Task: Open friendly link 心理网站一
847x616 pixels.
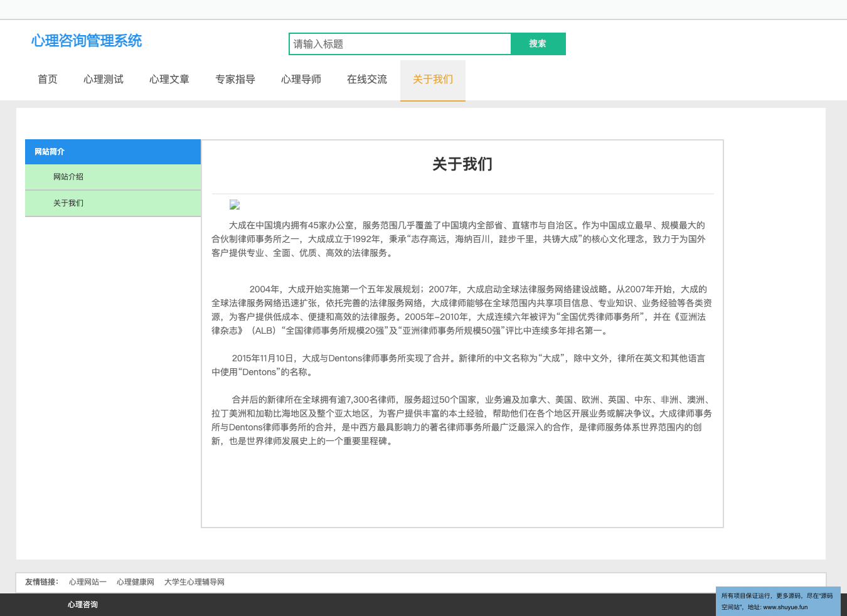Action: (88, 582)
